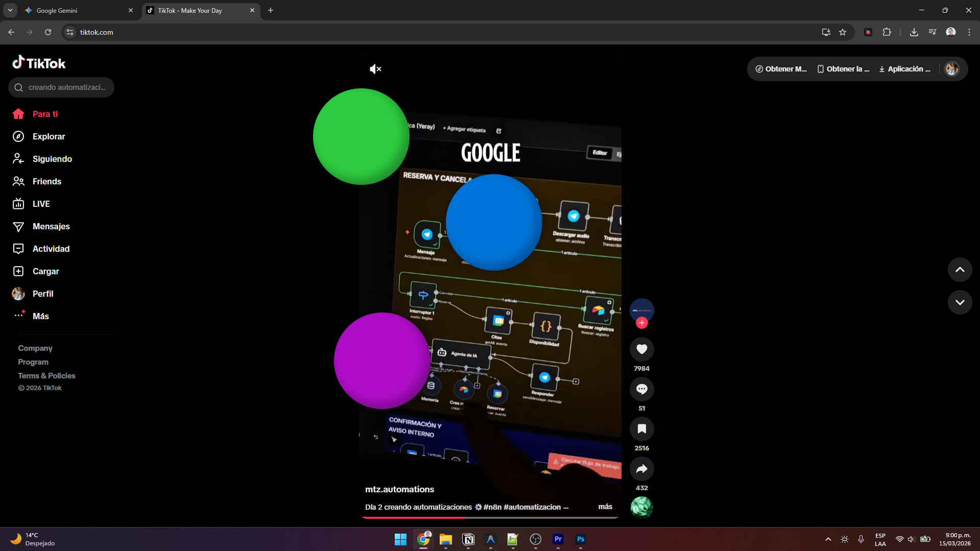Open the spinning sound disc
The image size is (980, 551).
tap(642, 507)
